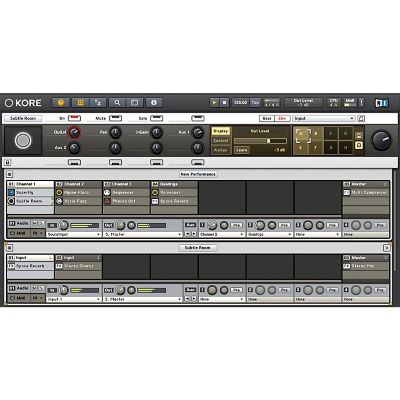Open the aux 3 None dropdown
This screenshot has height=400, width=400.
(317, 234)
